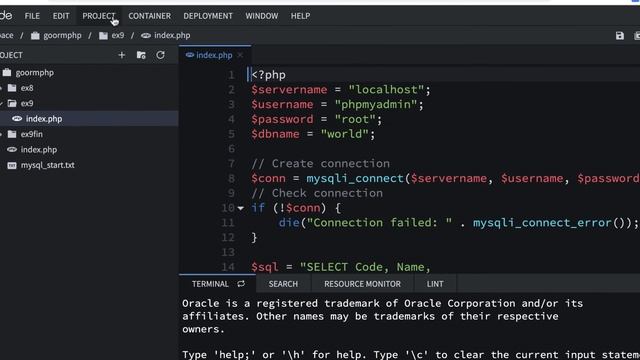The image size is (640, 360).
Task: Click mysqli_connect_error on line 11
Action: click(x=542, y=223)
